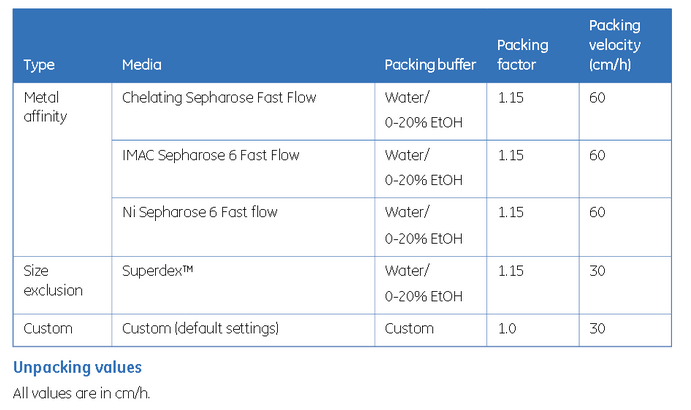Click the Type column header

tap(39, 65)
